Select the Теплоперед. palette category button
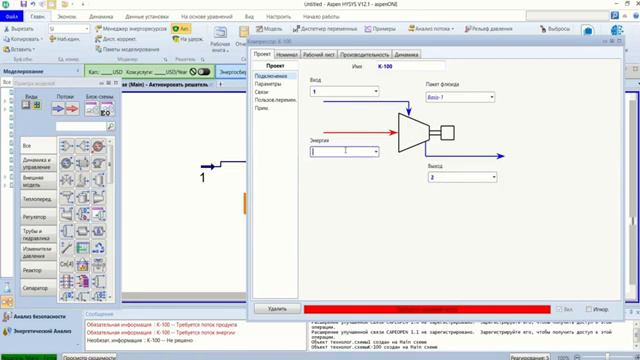 [38, 199]
